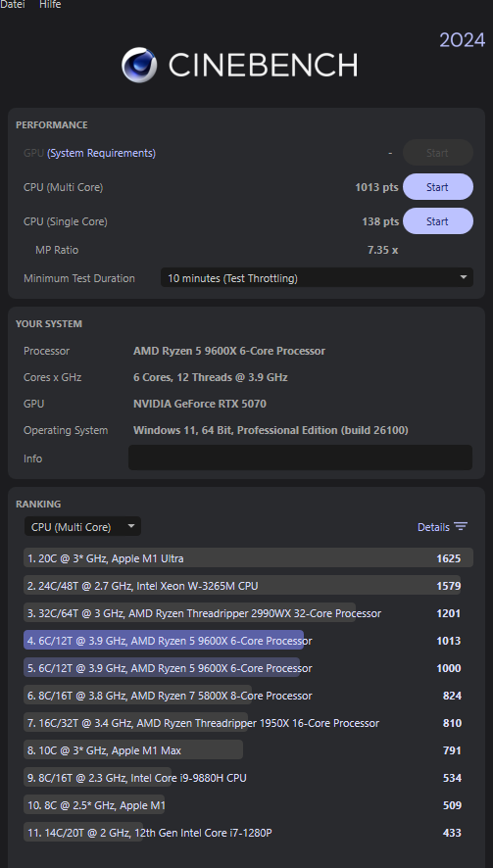
Task: Select the Ryzen 7 5800X ranking entry
Action: tap(248, 695)
